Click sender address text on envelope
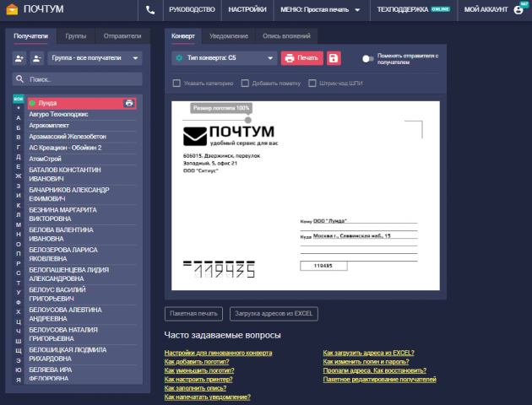 [x=221, y=163]
